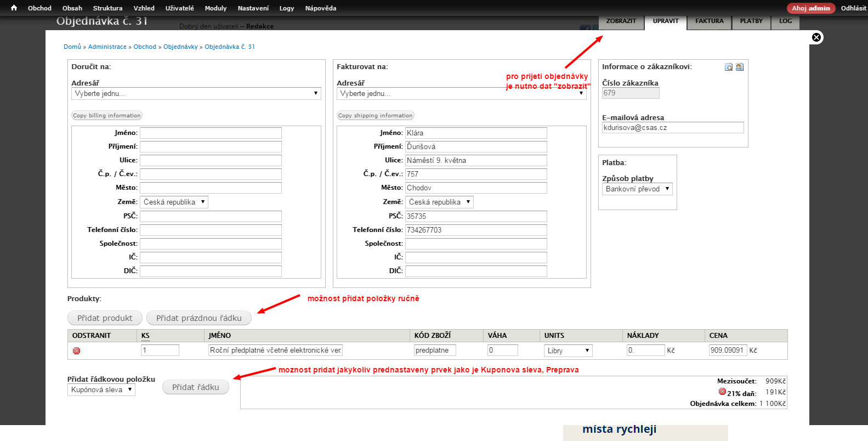Click Přidat produkt button
The image size is (868, 441).
(105, 318)
